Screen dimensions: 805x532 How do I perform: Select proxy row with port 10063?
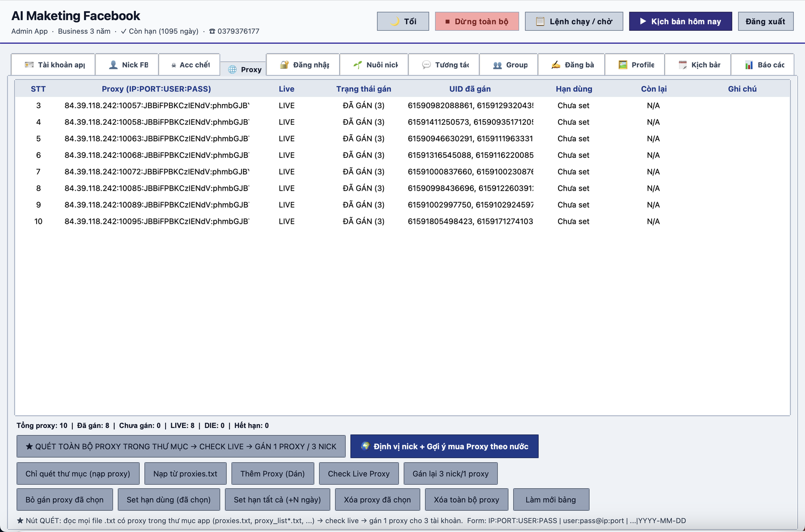[x=402, y=139]
